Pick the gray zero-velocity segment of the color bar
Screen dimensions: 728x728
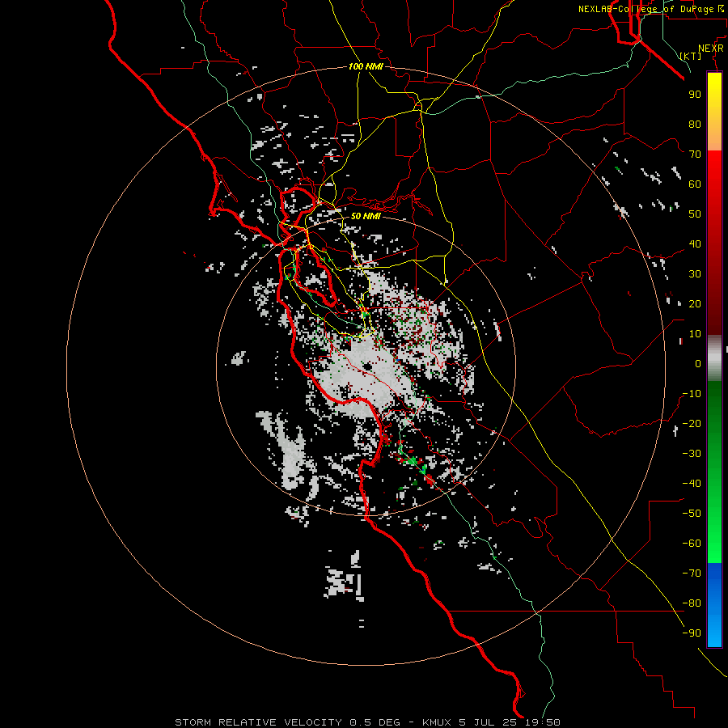[714, 358]
